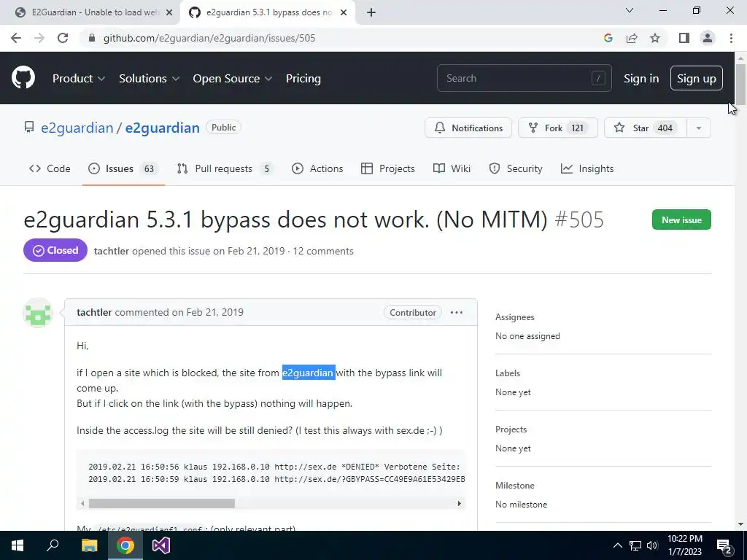Viewport: 747px width, 560px height.
Task: Click the code block horizontal scrollbar
Action: click(162, 503)
